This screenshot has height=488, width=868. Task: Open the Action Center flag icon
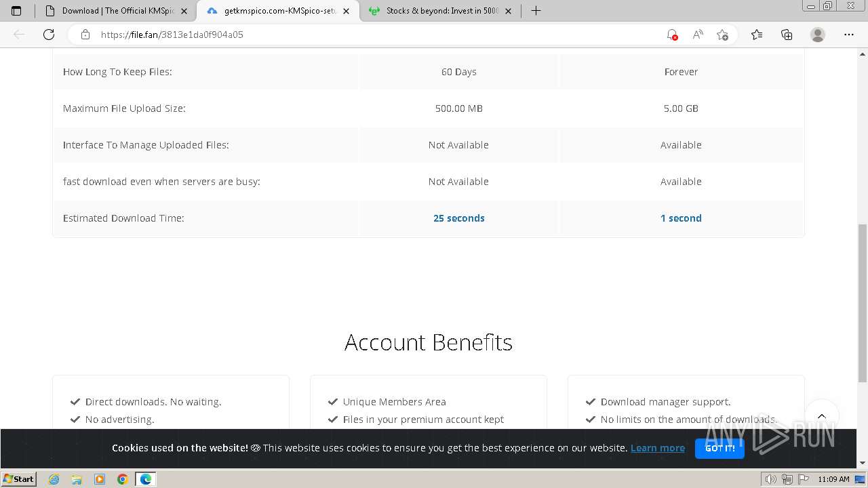(x=802, y=479)
